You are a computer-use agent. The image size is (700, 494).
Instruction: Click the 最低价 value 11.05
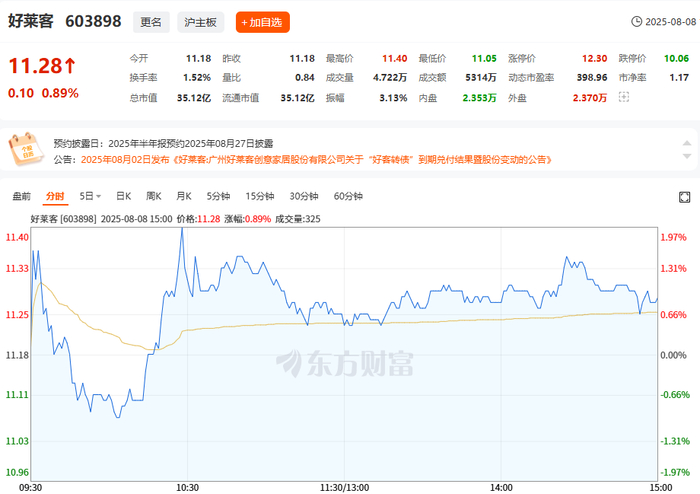pyautogui.click(x=484, y=58)
